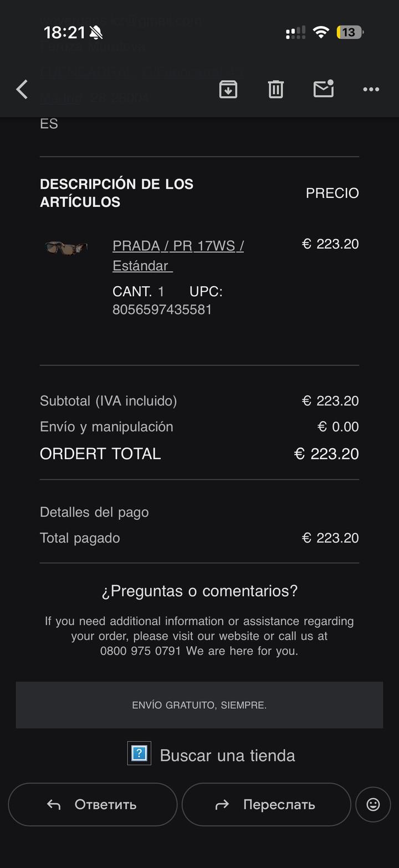The width and height of the screenshot is (399, 868).
Task: Tap the broken image placeholder icon
Action: [139, 753]
